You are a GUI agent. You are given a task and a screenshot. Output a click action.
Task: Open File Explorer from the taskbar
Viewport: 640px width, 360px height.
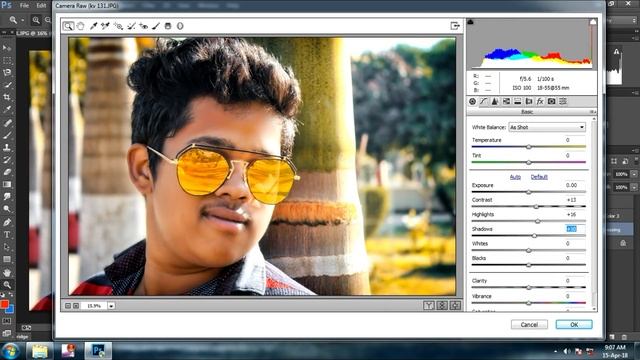(x=40, y=351)
